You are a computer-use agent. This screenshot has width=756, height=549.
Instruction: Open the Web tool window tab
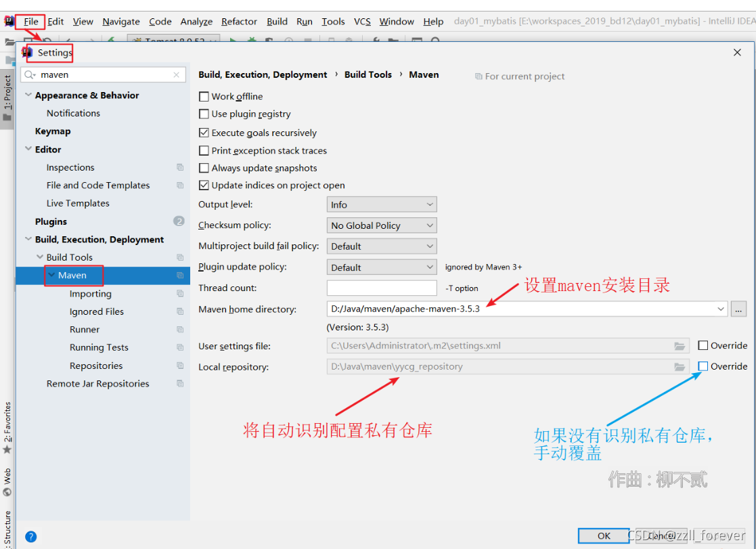(x=7, y=482)
